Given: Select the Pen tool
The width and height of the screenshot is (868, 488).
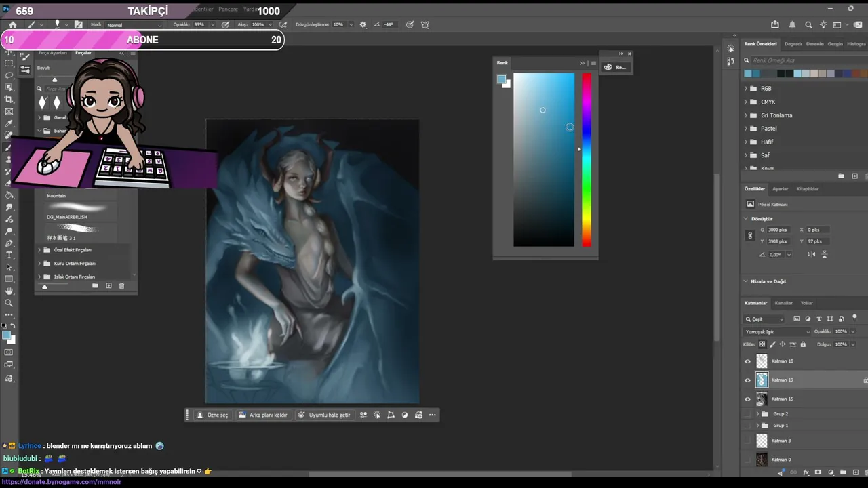Looking at the screenshot, I should [9, 243].
